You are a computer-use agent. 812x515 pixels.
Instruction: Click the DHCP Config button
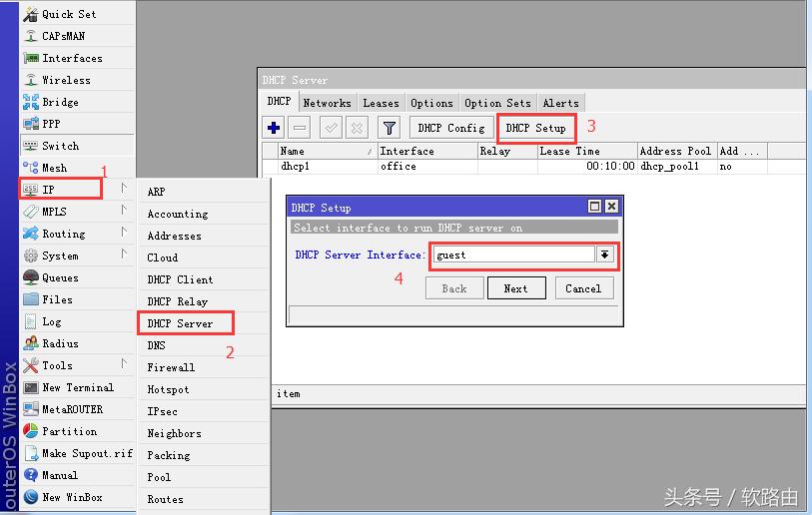(x=451, y=128)
